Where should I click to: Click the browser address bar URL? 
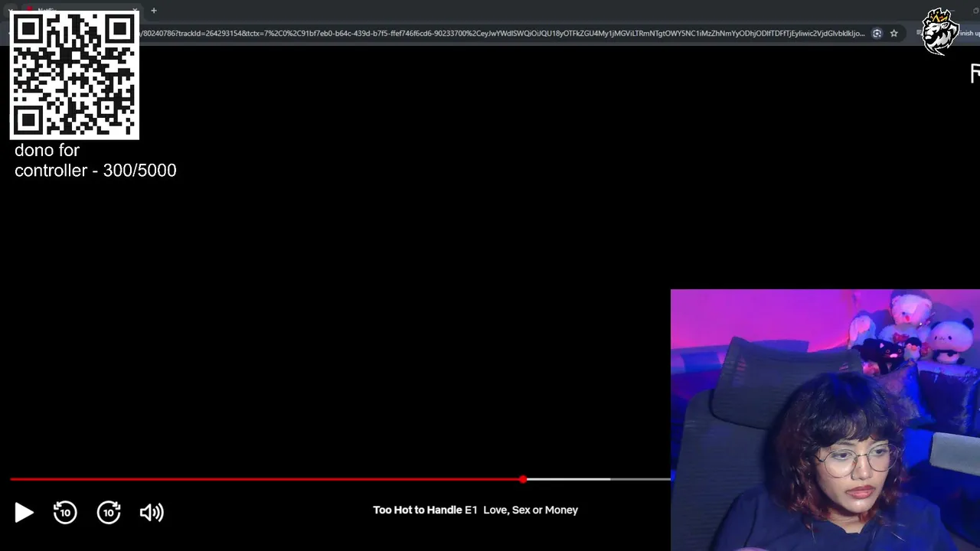pos(502,33)
